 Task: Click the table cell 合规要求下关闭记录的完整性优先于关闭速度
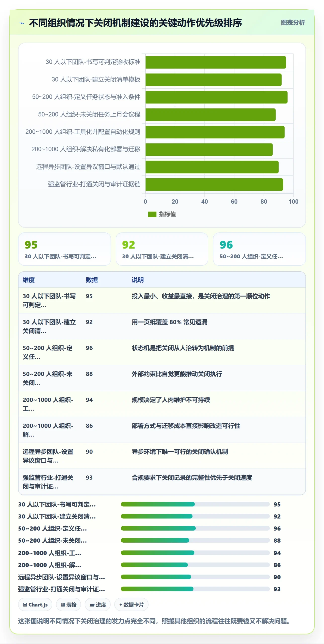(x=192, y=477)
